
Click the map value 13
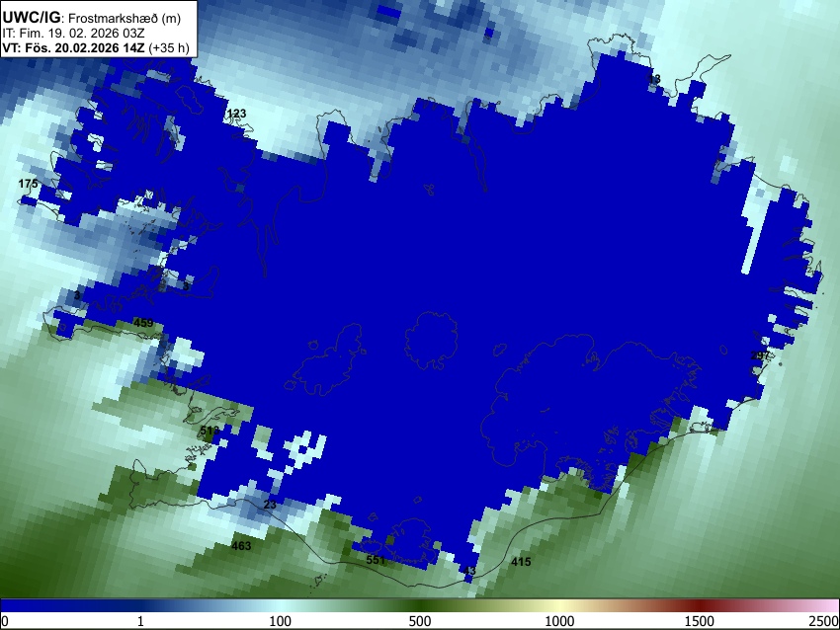click(654, 79)
